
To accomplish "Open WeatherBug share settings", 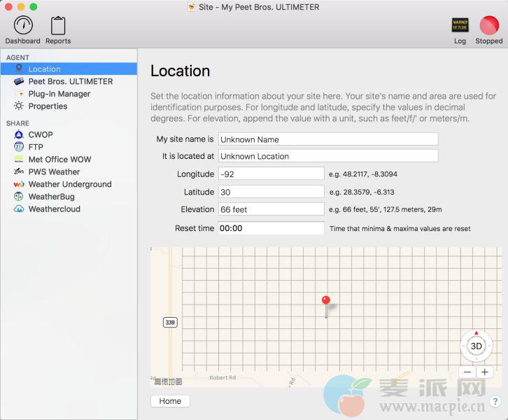I will 51,197.
